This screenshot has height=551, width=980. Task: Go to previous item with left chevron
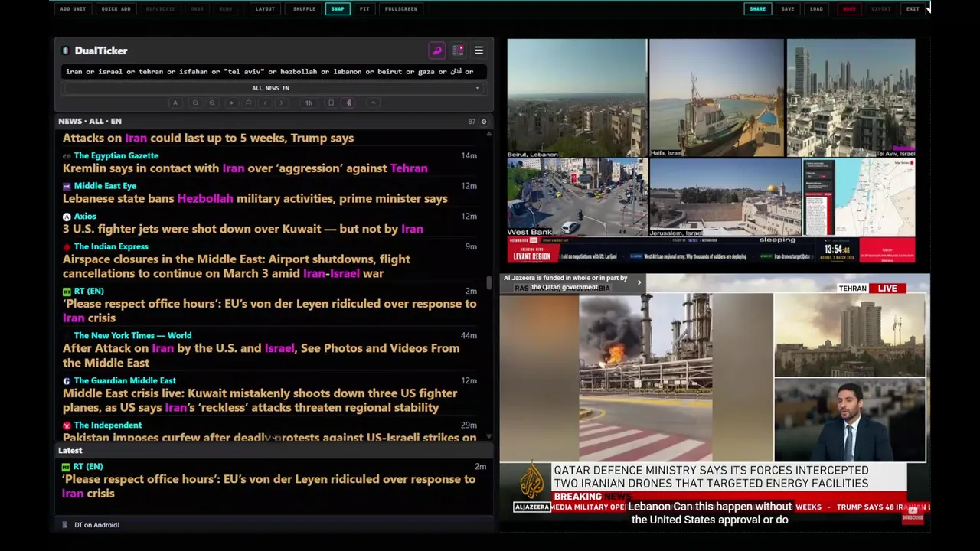pos(265,103)
